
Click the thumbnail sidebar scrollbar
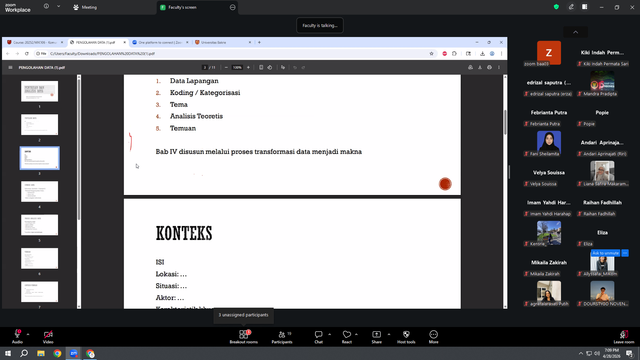[x=79, y=149]
